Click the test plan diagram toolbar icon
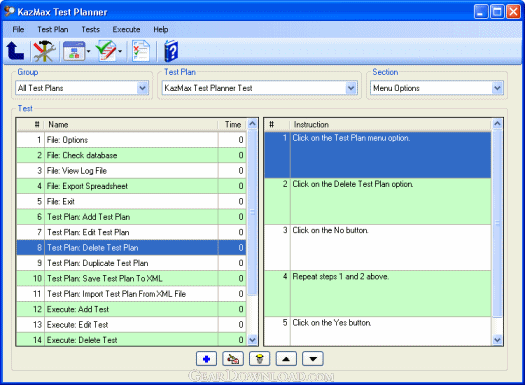Image resolution: width=525 pixels, height=385 pixels. 74,51
